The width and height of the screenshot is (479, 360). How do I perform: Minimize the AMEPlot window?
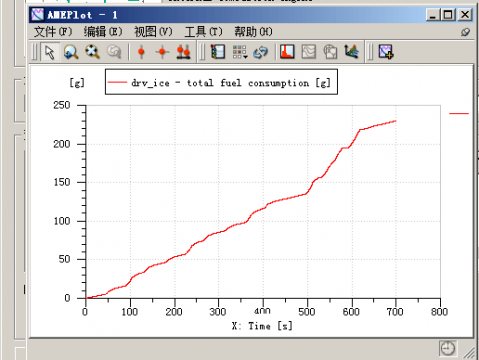[433, 15]
